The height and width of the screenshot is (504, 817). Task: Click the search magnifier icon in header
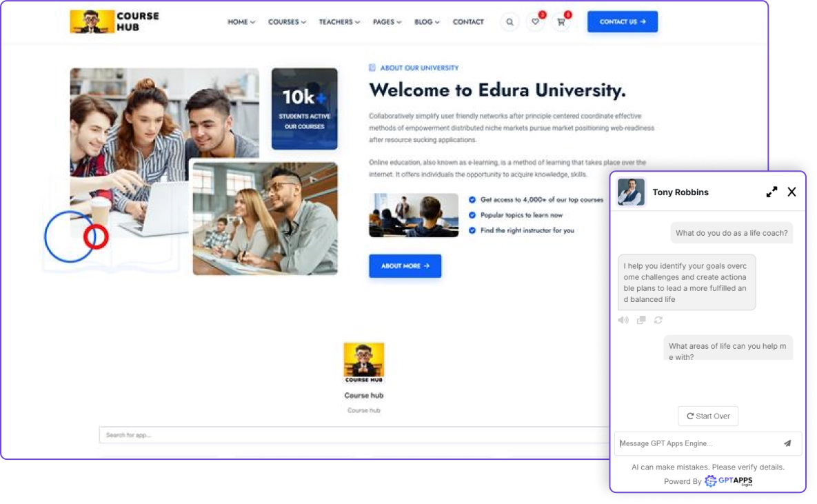510,22
